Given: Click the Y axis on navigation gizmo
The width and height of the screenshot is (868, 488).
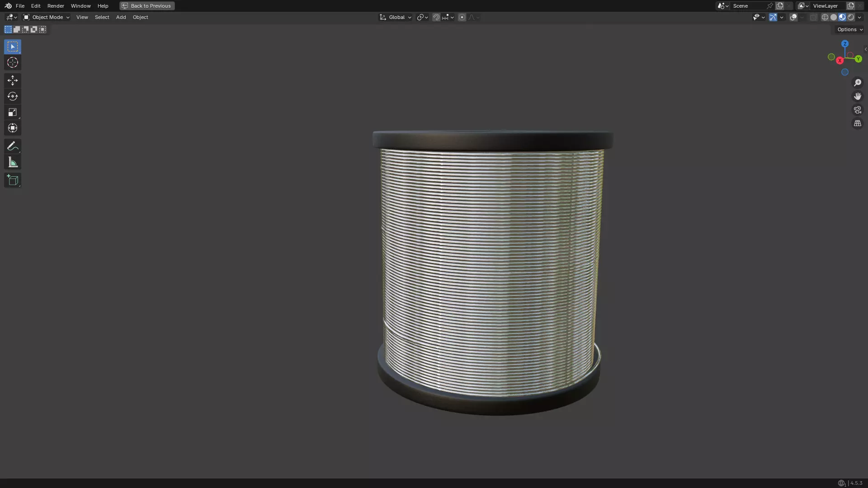Looking at the screenshot, I should [x=859, y=59].
